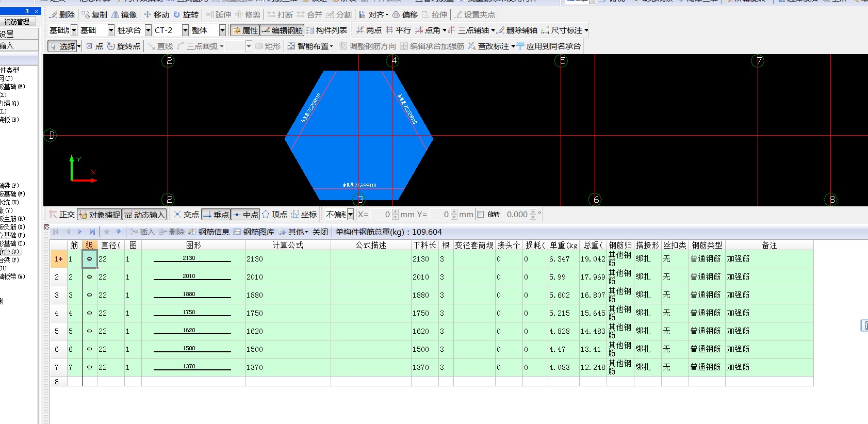
Task: Click 总重 cell showing 19.042
Action: 593,259
